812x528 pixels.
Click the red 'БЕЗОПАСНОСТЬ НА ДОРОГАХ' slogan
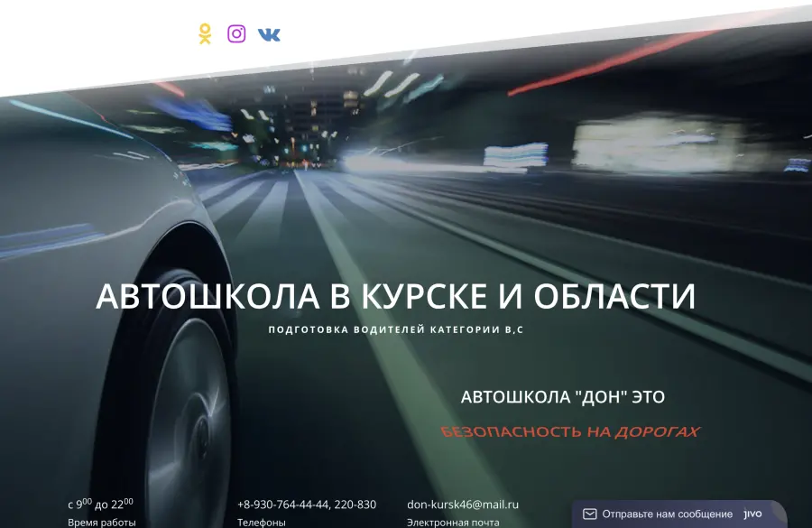click(570, 432)
